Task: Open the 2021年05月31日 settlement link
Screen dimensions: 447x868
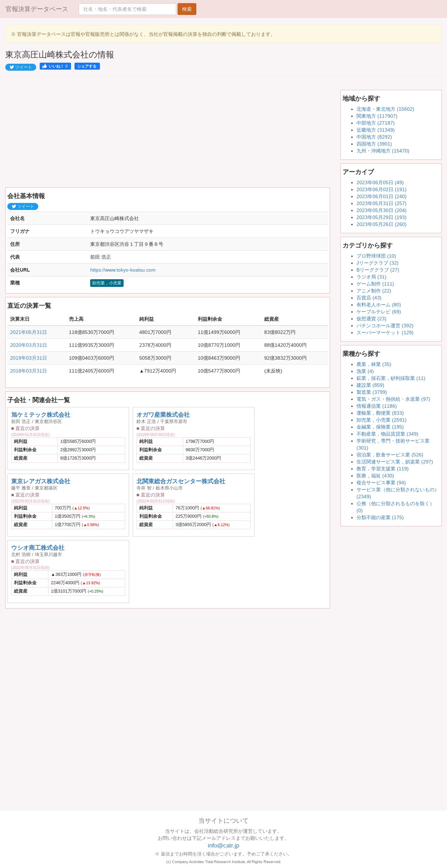Action: pyautogui.click(x=28, y=332)
